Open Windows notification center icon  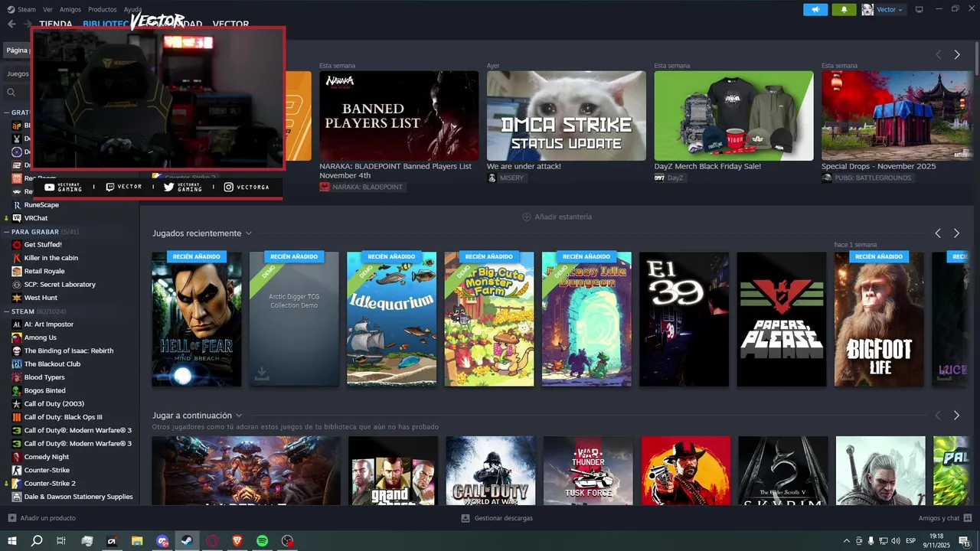(x=964, y=541)
